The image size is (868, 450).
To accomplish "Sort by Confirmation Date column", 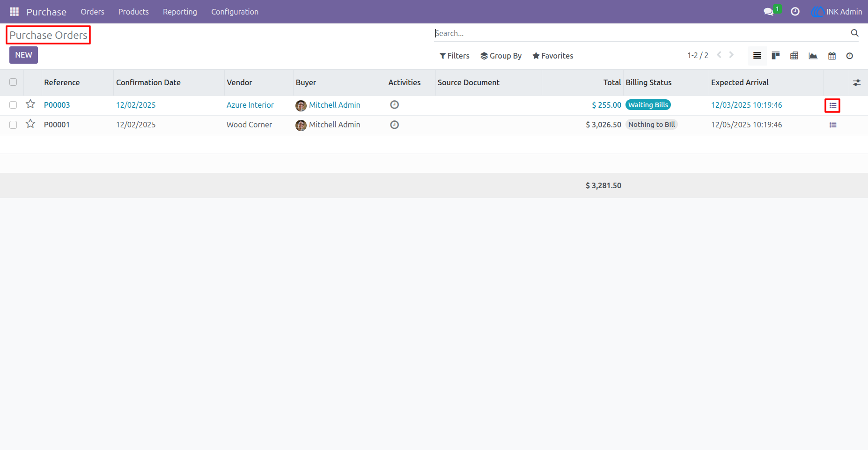I will [148, 82].
